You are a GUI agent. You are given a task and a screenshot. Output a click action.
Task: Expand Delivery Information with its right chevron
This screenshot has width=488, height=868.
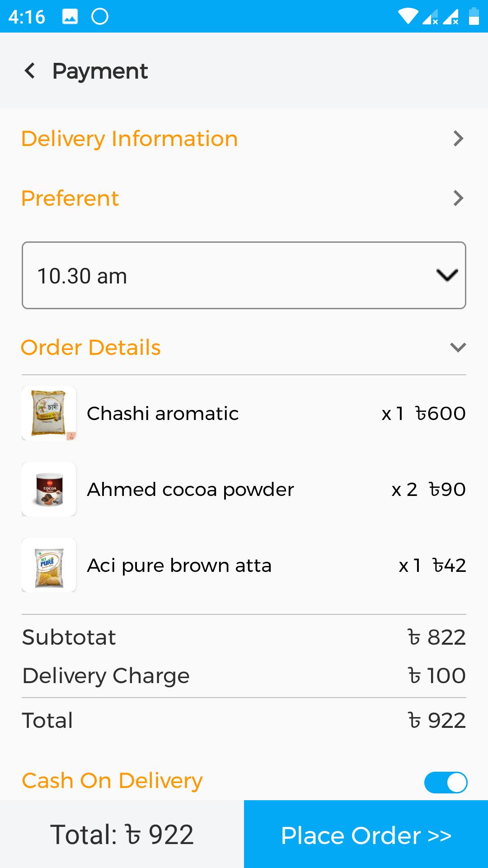coord(458,138)
